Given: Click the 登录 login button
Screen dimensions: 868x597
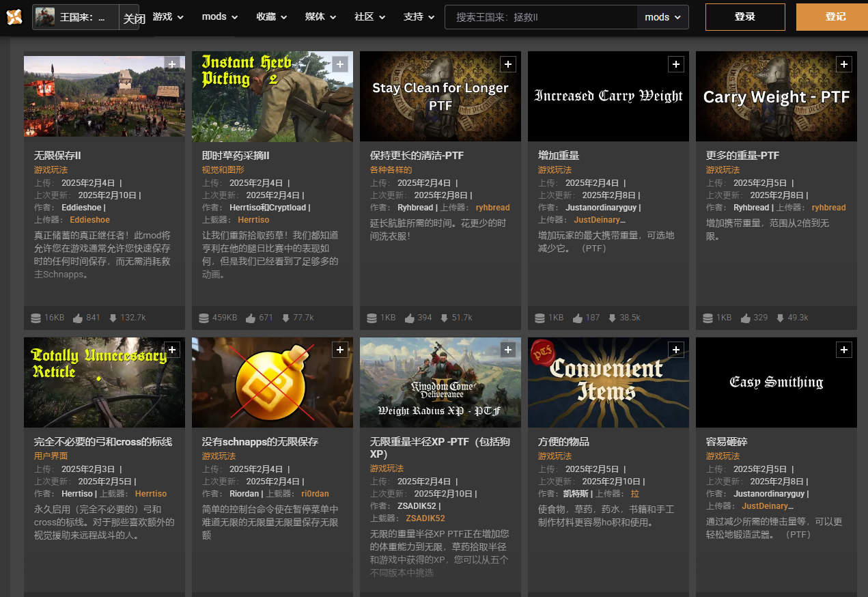Looking at the screenshot, I should (x=745, y=17).
